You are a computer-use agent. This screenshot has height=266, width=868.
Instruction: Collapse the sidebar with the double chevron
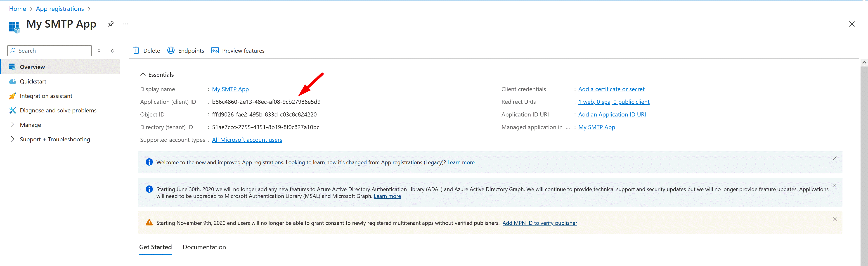(x=113, y=51)
